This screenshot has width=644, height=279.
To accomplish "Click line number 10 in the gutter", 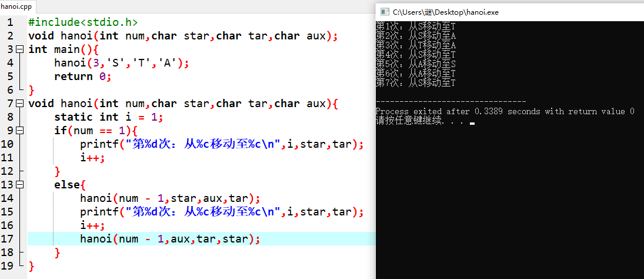I will [8, 144].
